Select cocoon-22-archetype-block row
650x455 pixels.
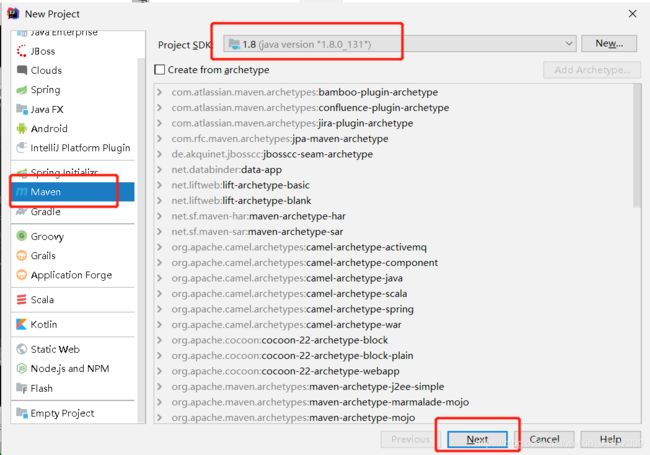point(394,340)
